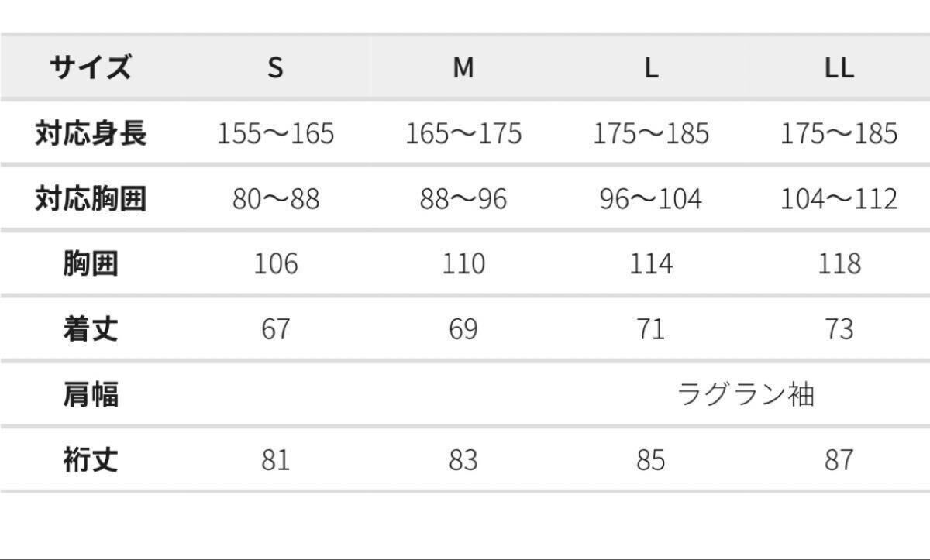Image resolution: width=930 pixels, height=560 pixels.
Task: Select the 104〜112 chest range value
Action: [839, 199]
